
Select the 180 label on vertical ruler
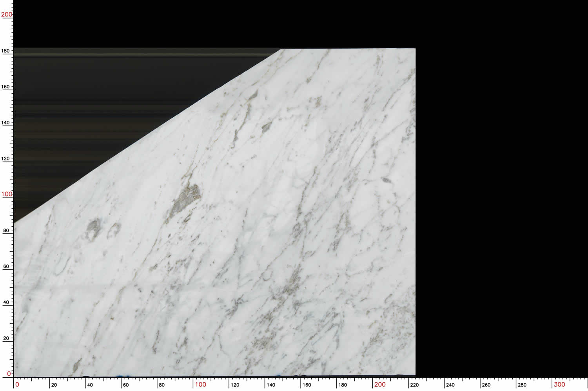[5, 51]
